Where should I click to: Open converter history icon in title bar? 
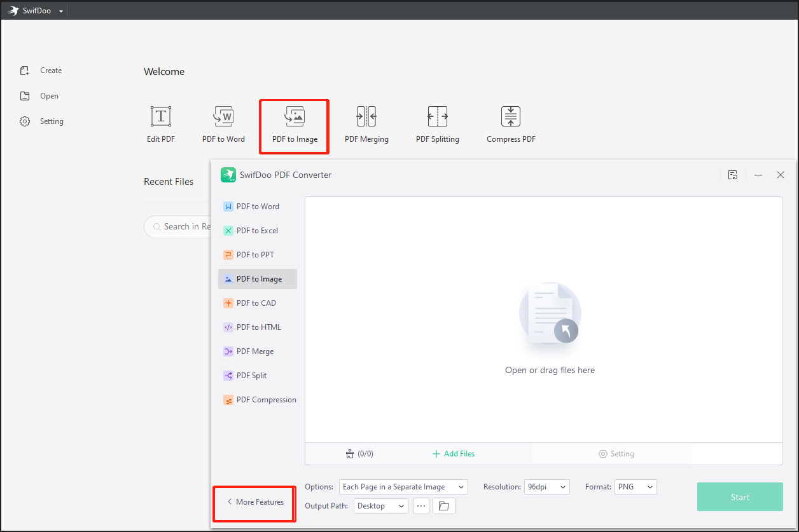733,175
